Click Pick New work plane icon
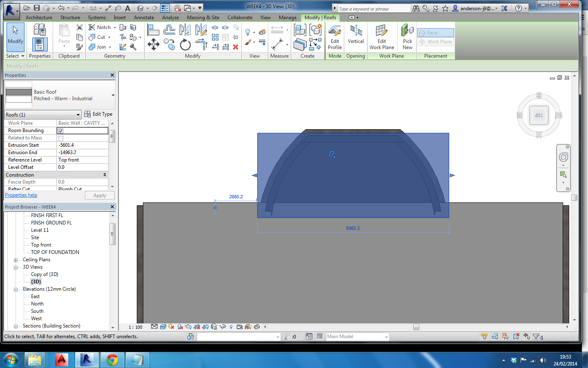Viewport: 588px width, 368px height. pos(407,37)
